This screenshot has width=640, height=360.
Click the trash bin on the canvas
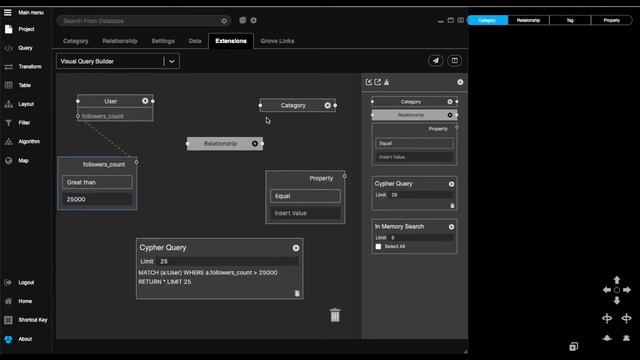tap(335, 315)
